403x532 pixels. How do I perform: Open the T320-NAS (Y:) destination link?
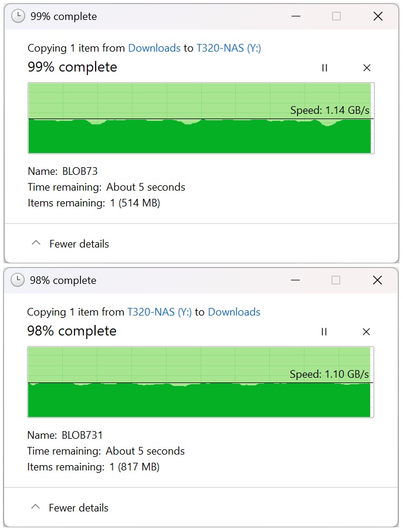[x=229, y=48]
